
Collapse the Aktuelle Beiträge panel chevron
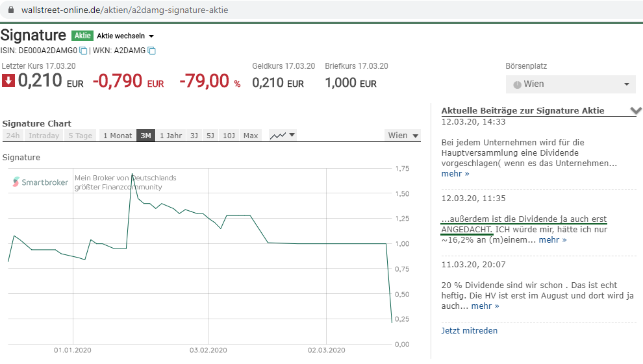635,110
